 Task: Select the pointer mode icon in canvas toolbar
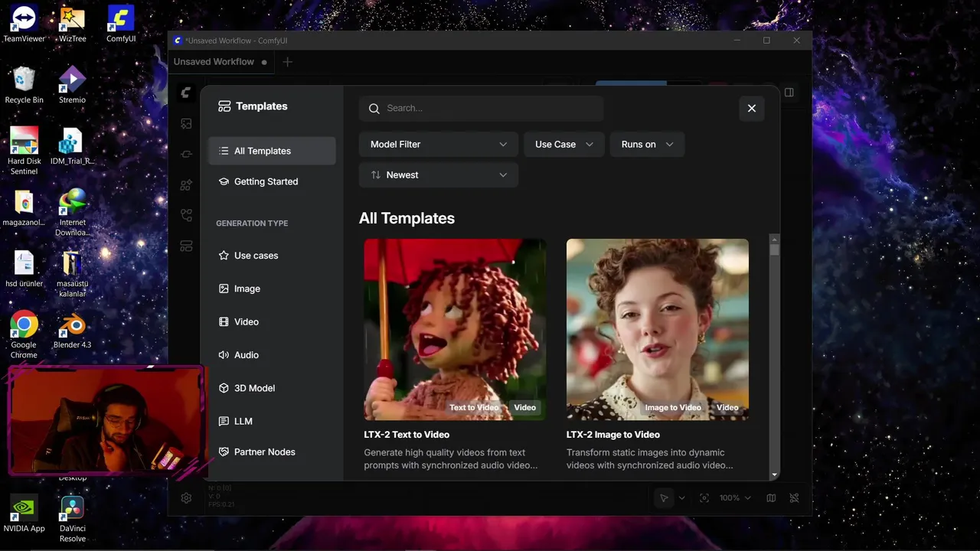pos(664,498)
